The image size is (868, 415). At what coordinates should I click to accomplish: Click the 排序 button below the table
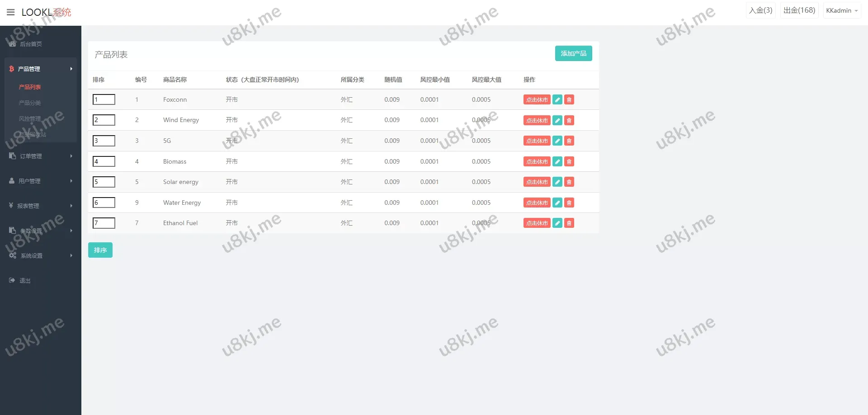(x=100, y=250)
